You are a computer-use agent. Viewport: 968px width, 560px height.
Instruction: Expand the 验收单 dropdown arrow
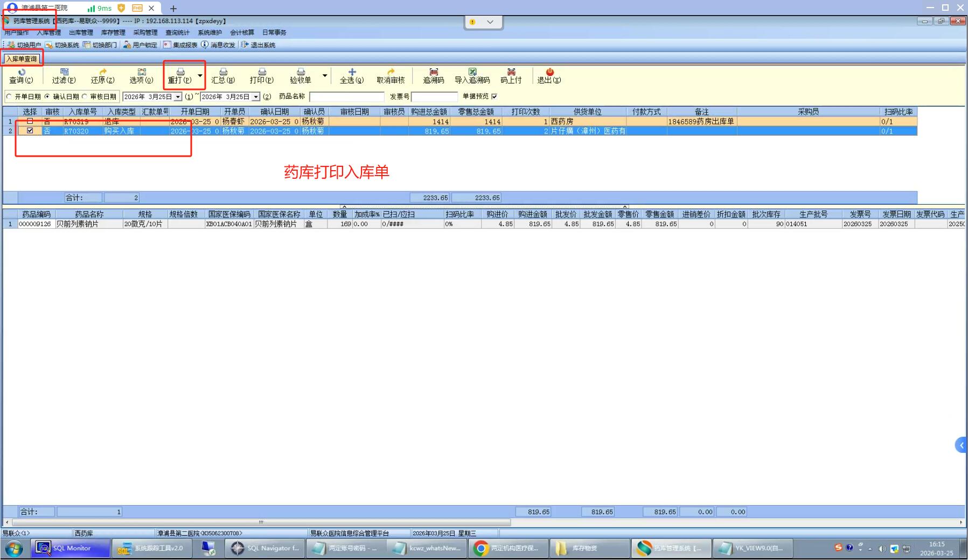click(325, 75)
